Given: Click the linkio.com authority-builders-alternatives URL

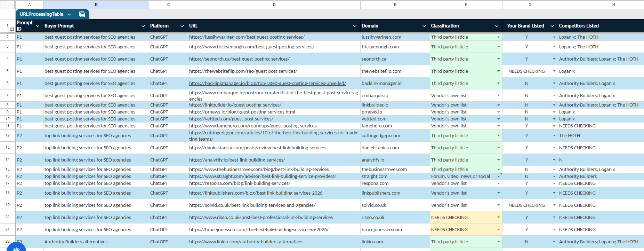Looking at the screenshot, I should pyautogui.click(x=246, y=242).
